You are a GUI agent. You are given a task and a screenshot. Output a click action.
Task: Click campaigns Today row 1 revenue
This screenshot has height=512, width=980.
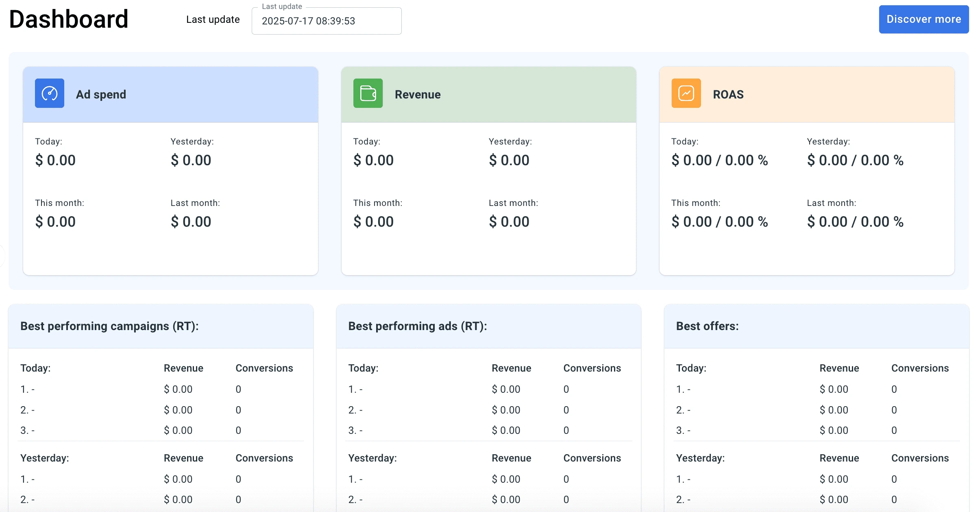tap(178, 389)
